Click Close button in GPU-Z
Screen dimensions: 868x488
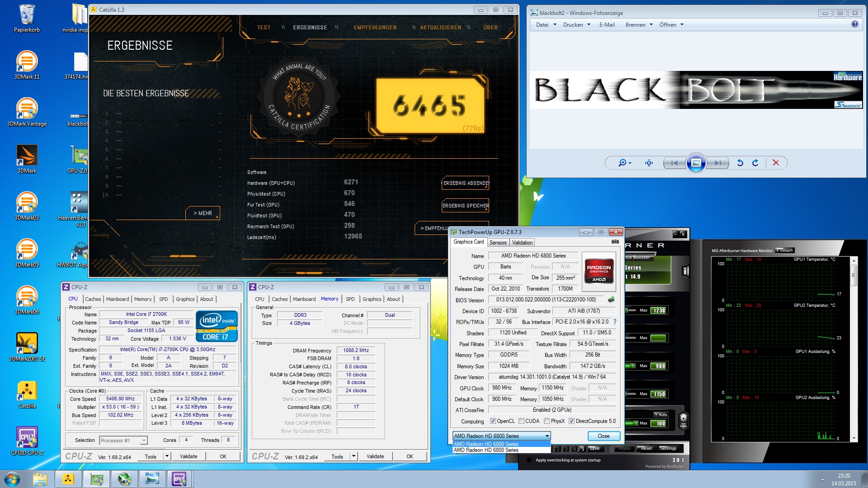pos(603,436)
